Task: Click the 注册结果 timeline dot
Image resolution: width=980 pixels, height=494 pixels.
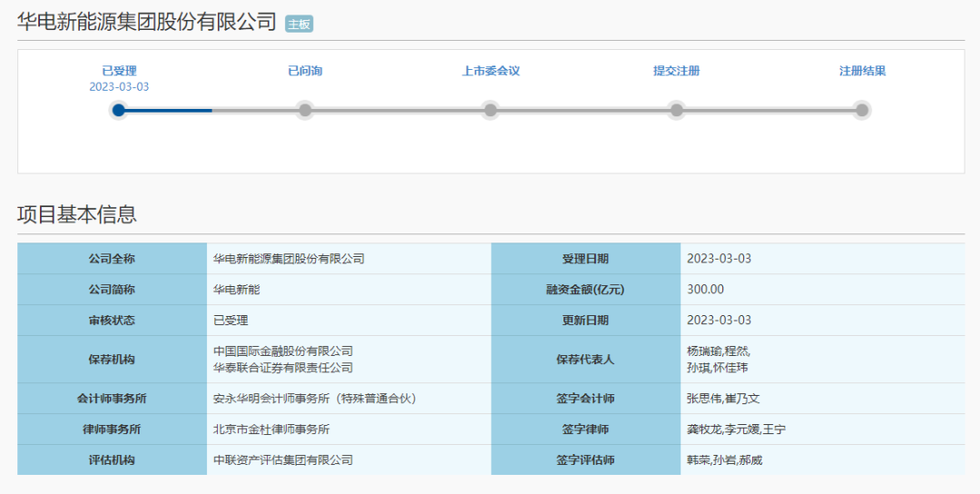Action: point(862,111)
